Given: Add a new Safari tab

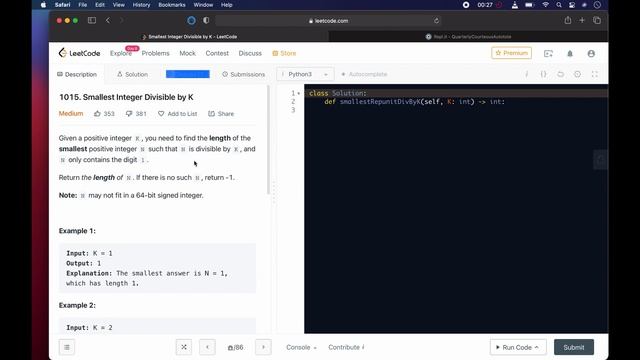Looking at the screenshot, I should 582,20.
